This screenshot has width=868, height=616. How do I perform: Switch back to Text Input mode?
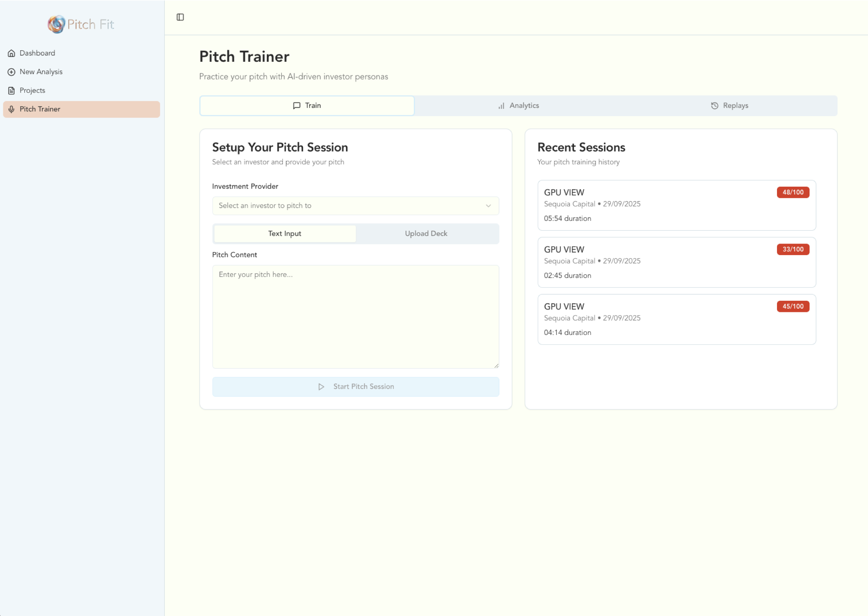coord(285,233)
